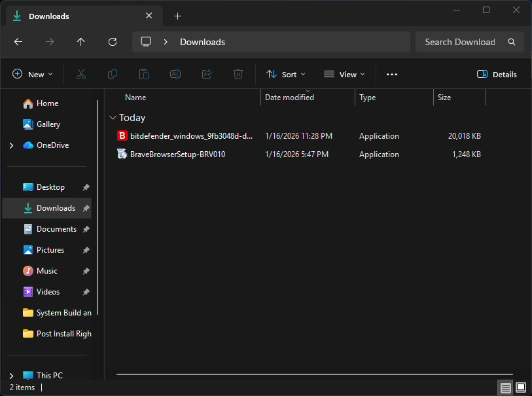Rename the selected file via toolbar icon
Screen dimensions: 532x396
pyautogui.click(x=175, y=74)
